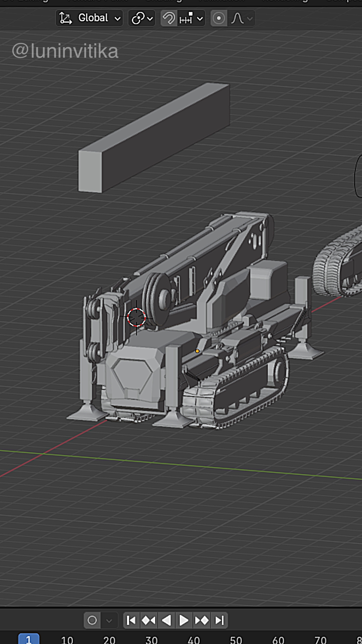Image resolution: width=362 pixels, height=644 pixels.
Task: Click the current frame 1 marker
Action: 28,639
